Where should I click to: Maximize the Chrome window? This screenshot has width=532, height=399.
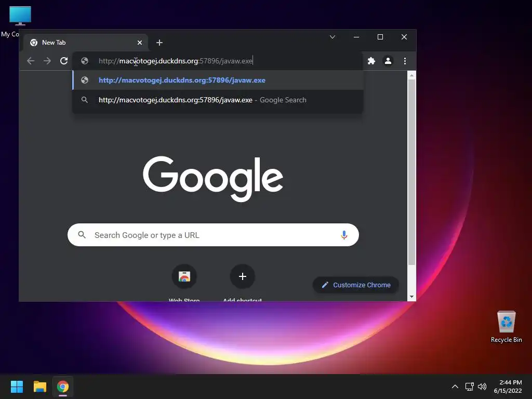click(x=380, y=37)
